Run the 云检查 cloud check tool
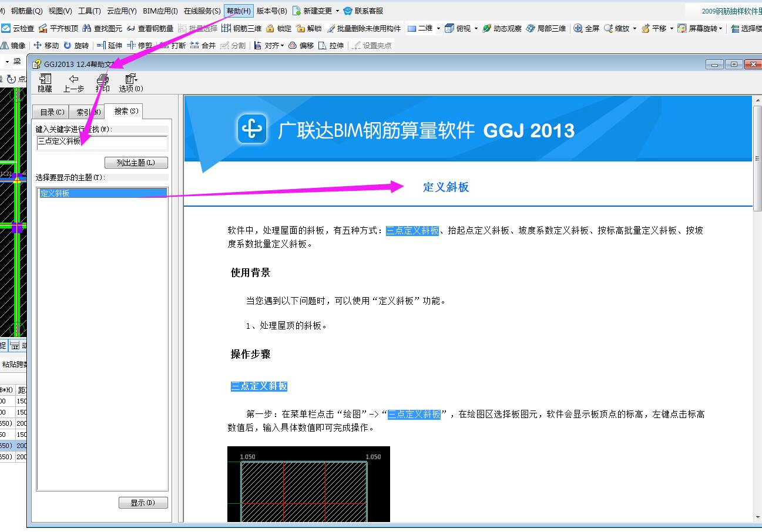The width and height of the screenshot is (762, 532). tap(18, 28)
